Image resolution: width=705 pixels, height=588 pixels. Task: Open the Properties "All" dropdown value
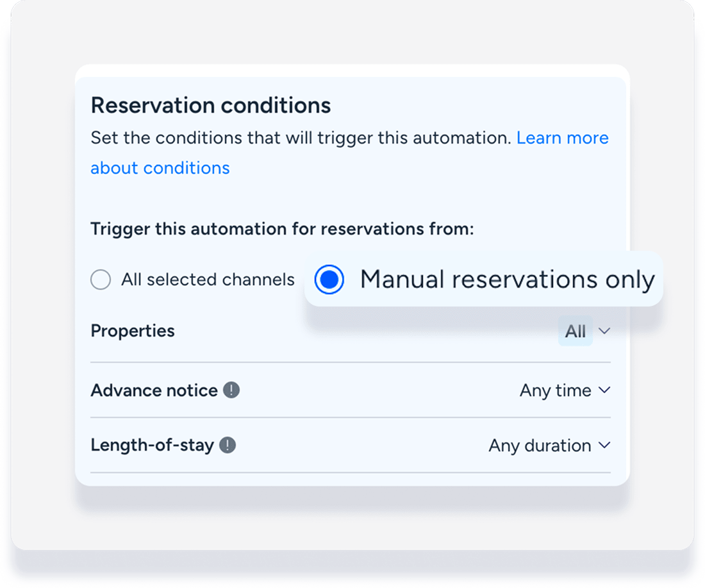575,331
